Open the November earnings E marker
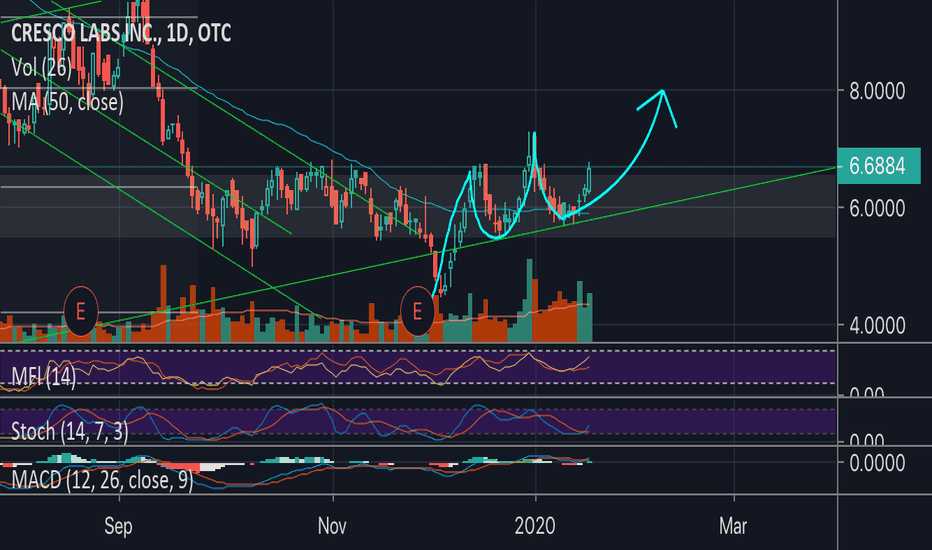The image size is (932, 550). [417, 311]
